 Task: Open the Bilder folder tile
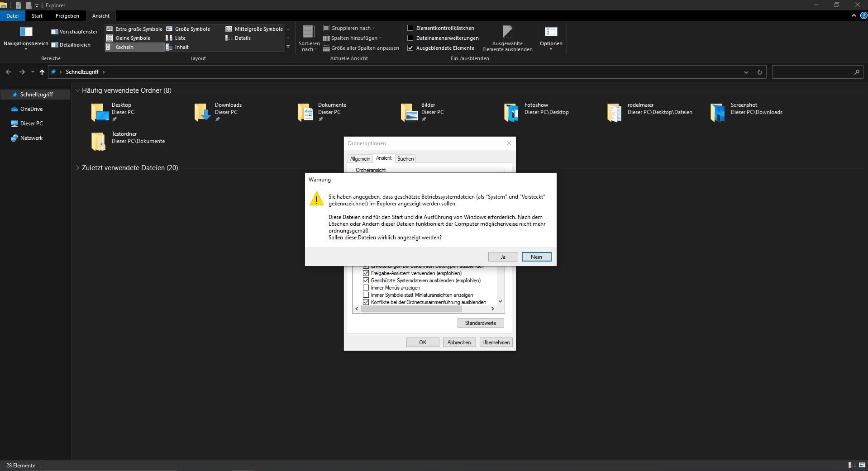click(x=422, y=112)
